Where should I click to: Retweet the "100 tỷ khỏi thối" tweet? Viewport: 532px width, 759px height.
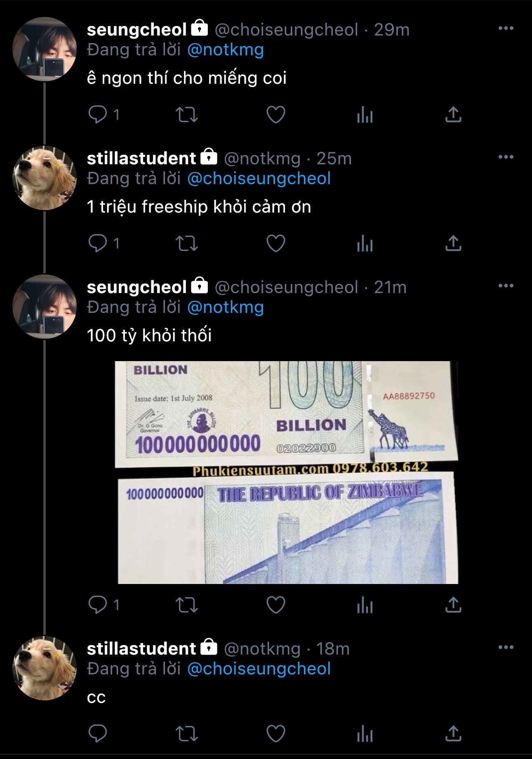(x=187, y=605)
